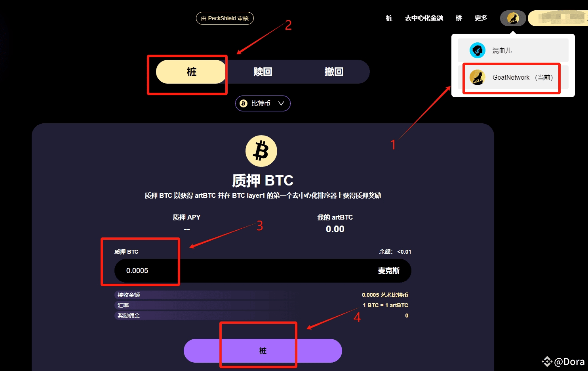Click the purple 桩 stake button
The image size is (588, 371).
263,351
